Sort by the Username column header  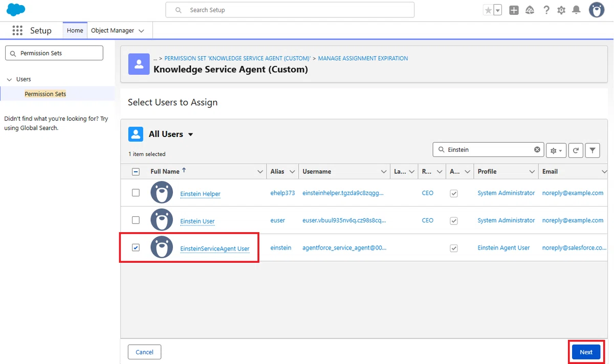pos(317,172)
